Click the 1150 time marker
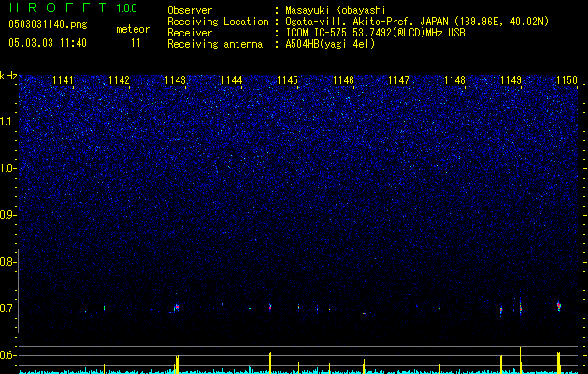The height and width of the screenshot is (374, 588). coord(566,80)
